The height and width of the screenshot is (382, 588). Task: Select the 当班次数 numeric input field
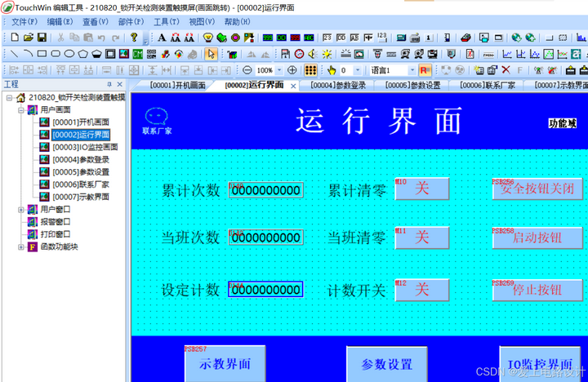coord(266,238)
